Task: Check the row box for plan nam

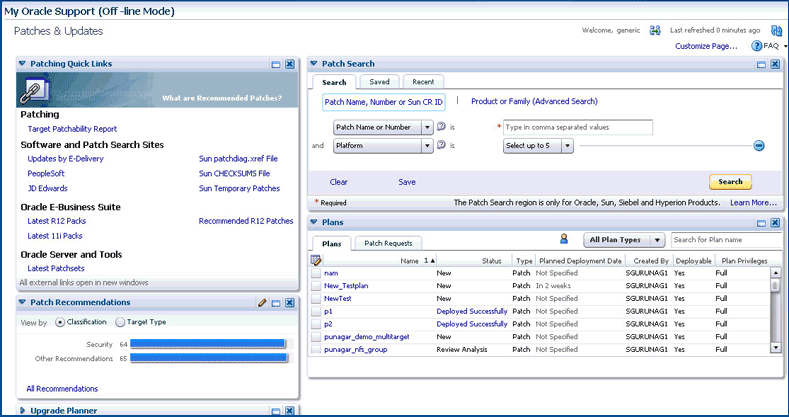Action: tap(315, 273)
